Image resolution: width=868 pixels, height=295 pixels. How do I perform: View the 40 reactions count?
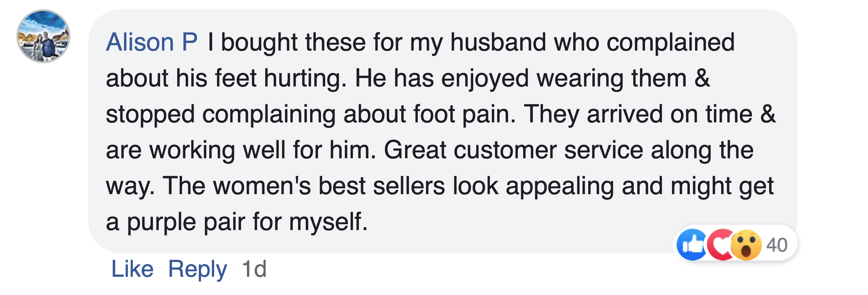point(777,245)
